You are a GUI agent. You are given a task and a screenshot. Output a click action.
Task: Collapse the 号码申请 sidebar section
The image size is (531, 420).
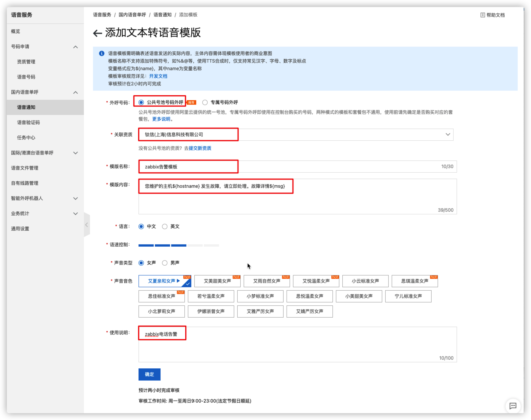point(76,47)
